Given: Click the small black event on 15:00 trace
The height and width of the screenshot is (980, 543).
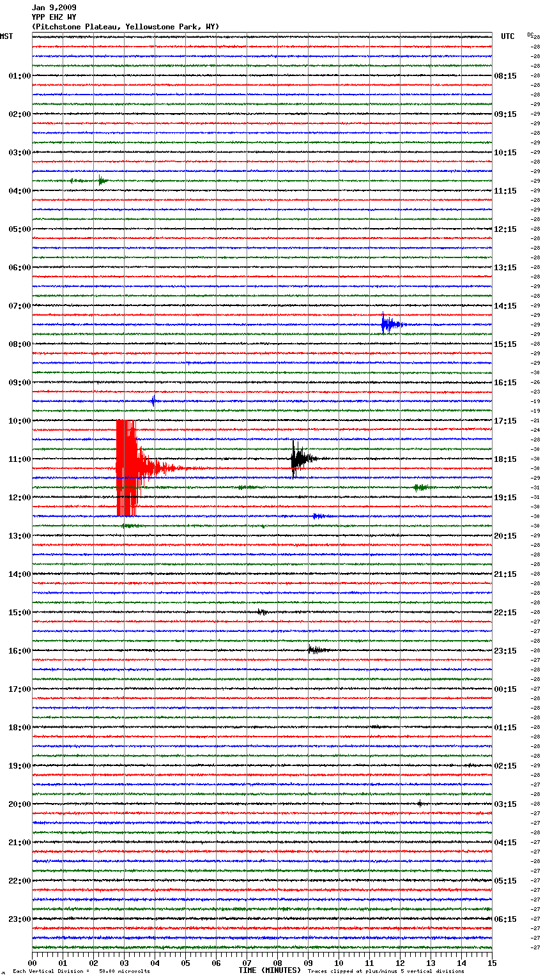Looking at the screenshot, I should tap(262, 612).
